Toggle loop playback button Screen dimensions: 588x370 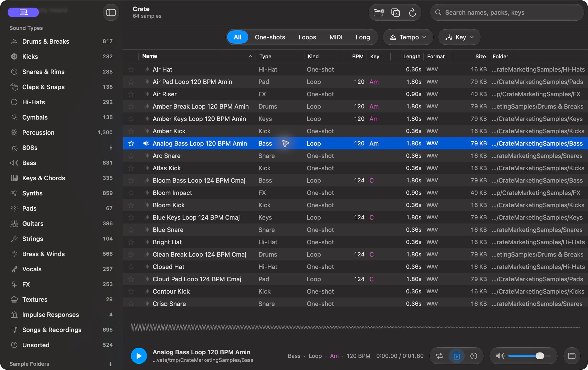click(x=440, y=356)
